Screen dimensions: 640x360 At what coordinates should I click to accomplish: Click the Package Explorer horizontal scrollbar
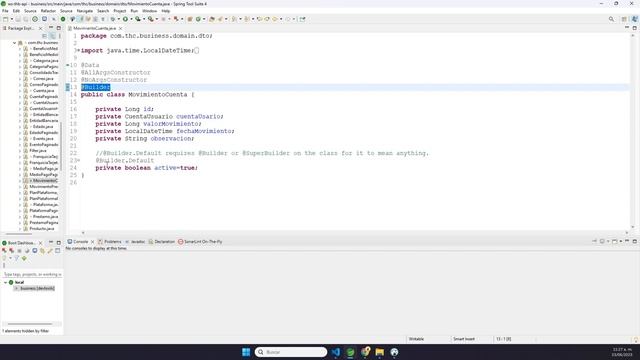[19, 234]
